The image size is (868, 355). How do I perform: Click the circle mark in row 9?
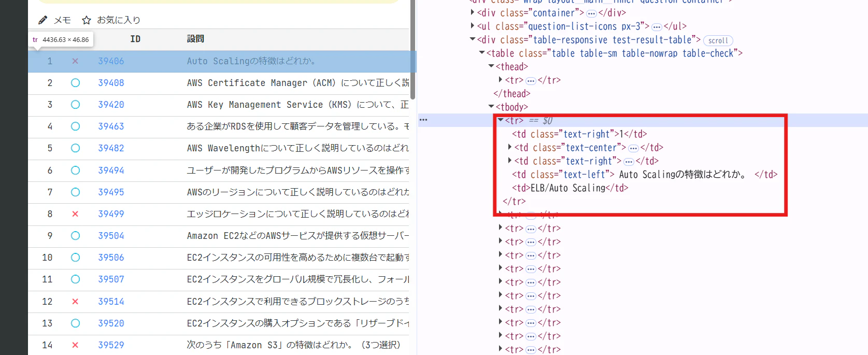pyautogui.click(x=75, y=236)
